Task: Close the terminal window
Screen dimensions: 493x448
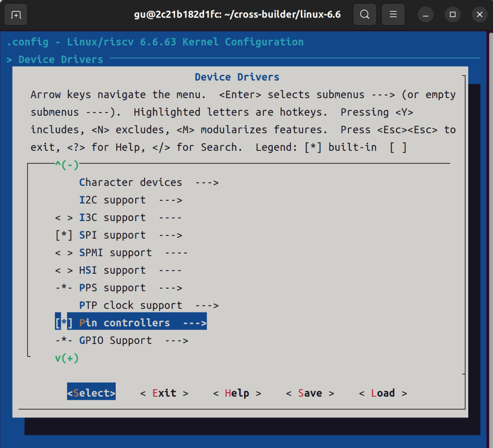Action: (480, 14)
